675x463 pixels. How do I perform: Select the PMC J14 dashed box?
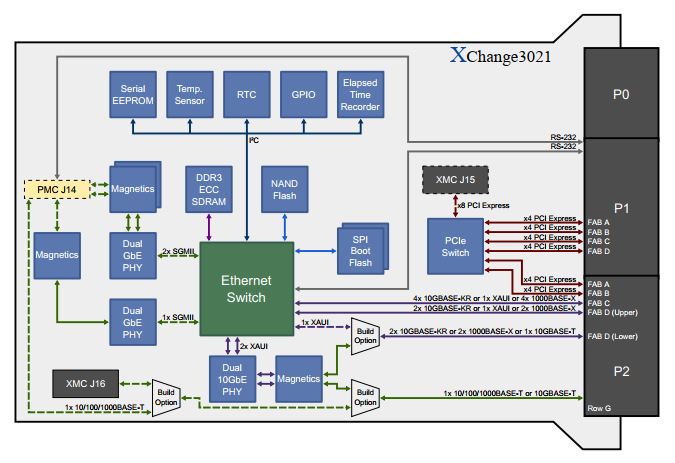pos(57,190)
